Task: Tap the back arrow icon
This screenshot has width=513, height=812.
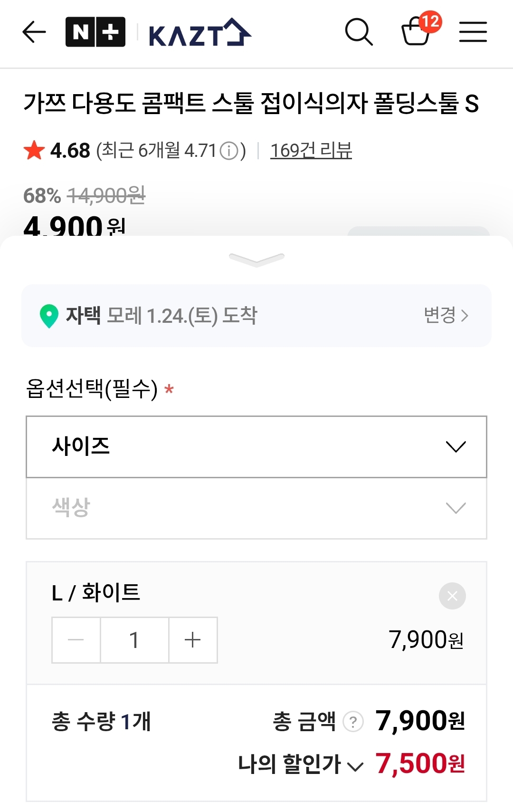Action: pyautogui.click(x=34, y=32)
